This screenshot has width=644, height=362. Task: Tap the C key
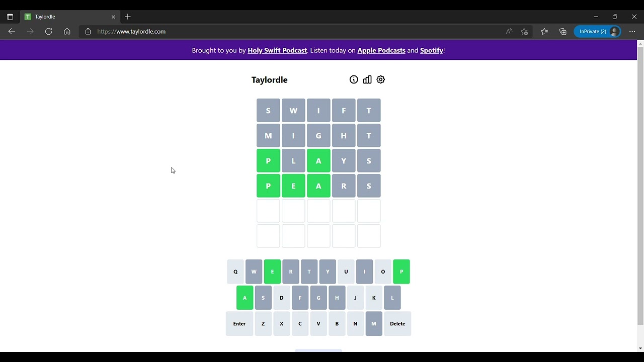point(300,324)
